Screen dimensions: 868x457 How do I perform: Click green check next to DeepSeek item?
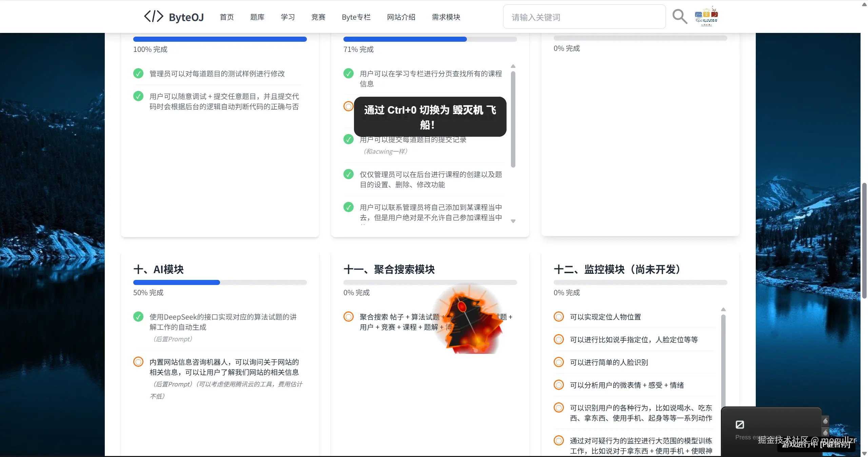138,317
